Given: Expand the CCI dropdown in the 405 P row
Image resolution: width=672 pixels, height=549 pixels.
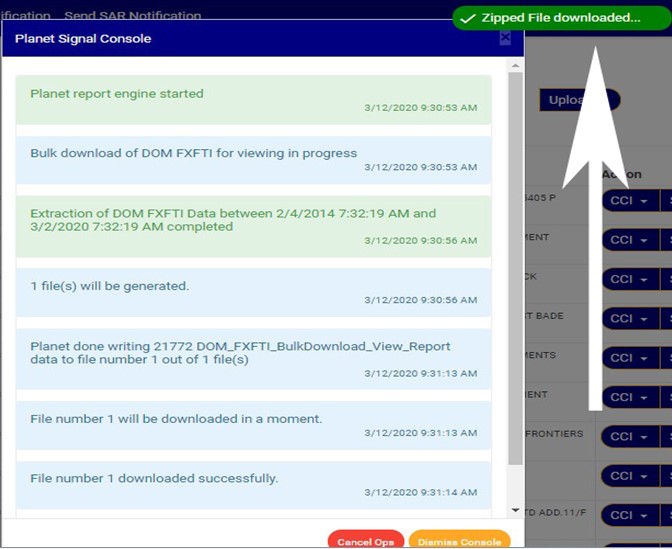Looking at the screenshot, I should pos(629,200).
